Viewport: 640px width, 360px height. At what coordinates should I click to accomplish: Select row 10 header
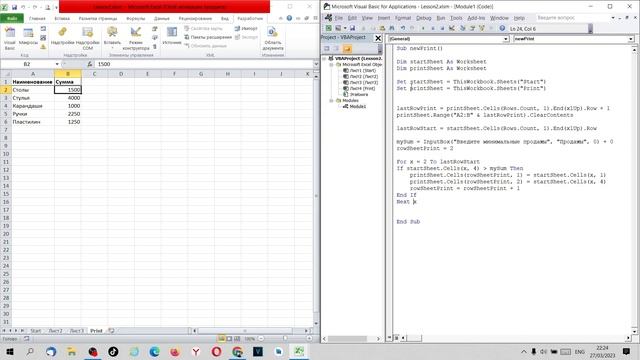6,154
